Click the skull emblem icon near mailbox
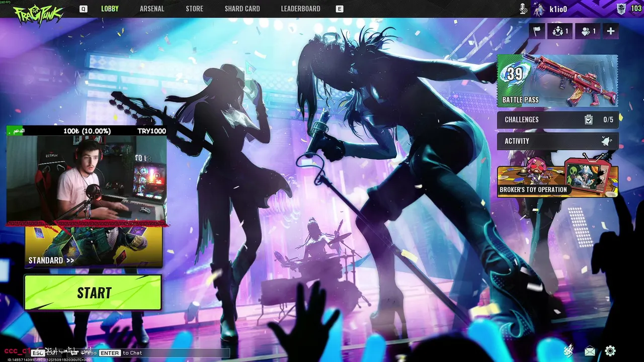The image size is (644, 362). tap(569, 351)
